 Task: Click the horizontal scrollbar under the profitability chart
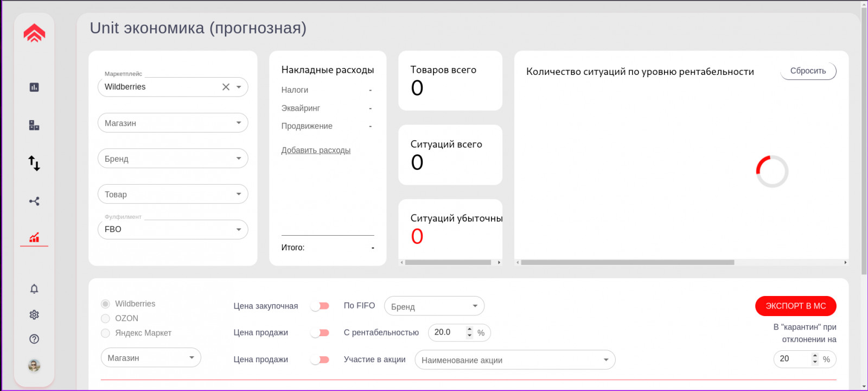628,262
